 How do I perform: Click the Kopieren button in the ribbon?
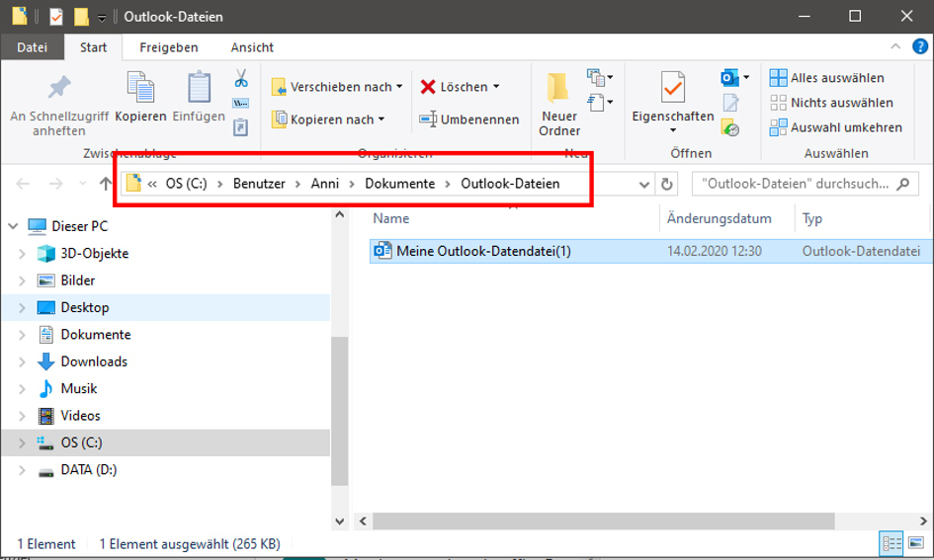[140, 98]
